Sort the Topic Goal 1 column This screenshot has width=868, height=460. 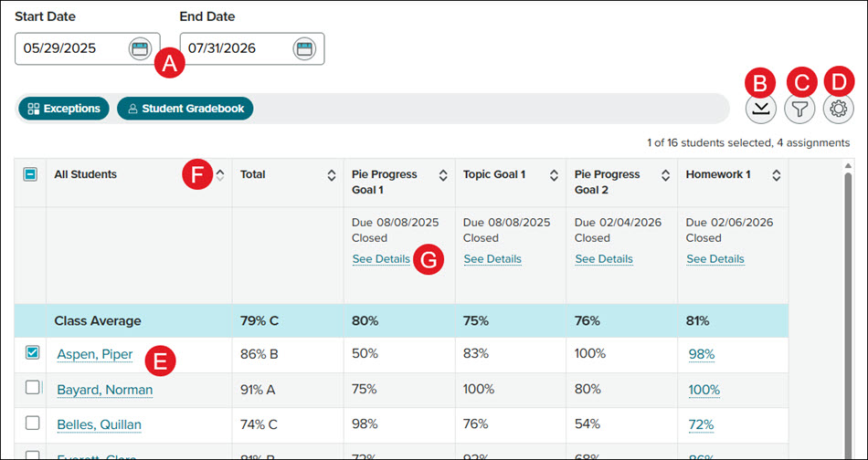click(x=554, y=175)
